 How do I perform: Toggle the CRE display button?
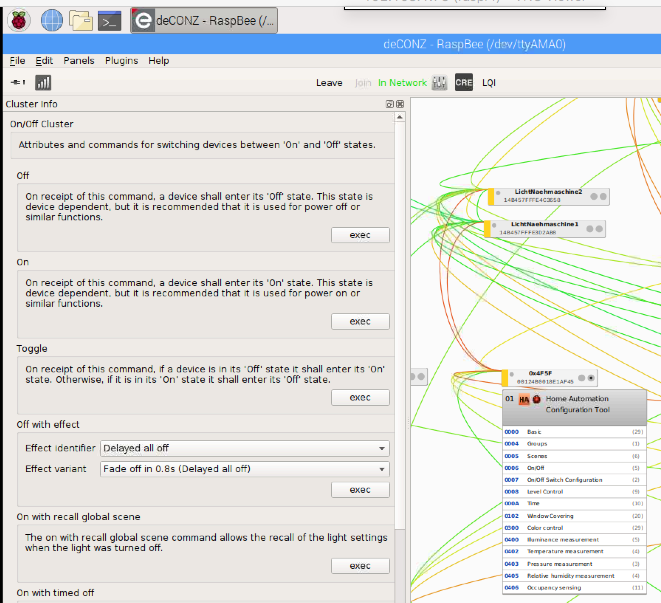[x=464, y=82]
